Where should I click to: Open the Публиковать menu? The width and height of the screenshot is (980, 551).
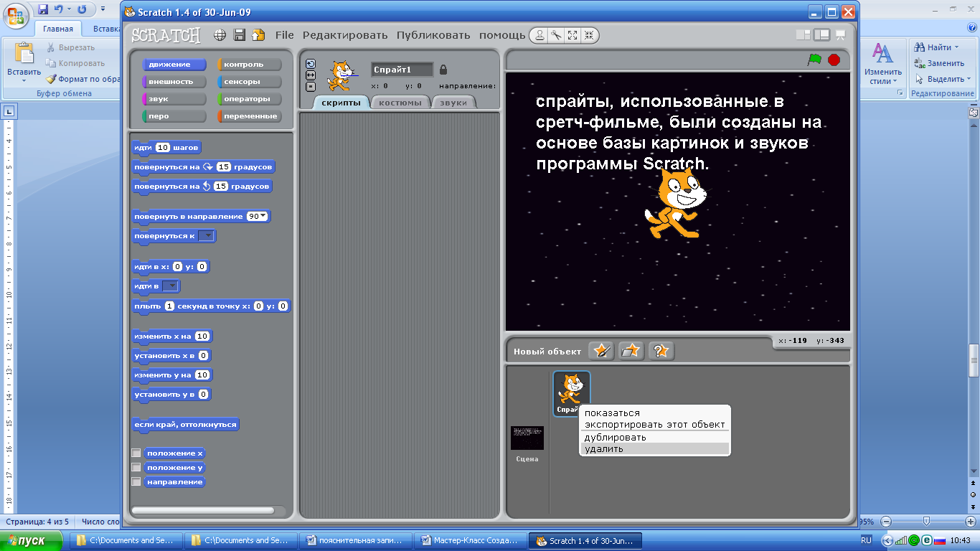[x=433, y=35]
